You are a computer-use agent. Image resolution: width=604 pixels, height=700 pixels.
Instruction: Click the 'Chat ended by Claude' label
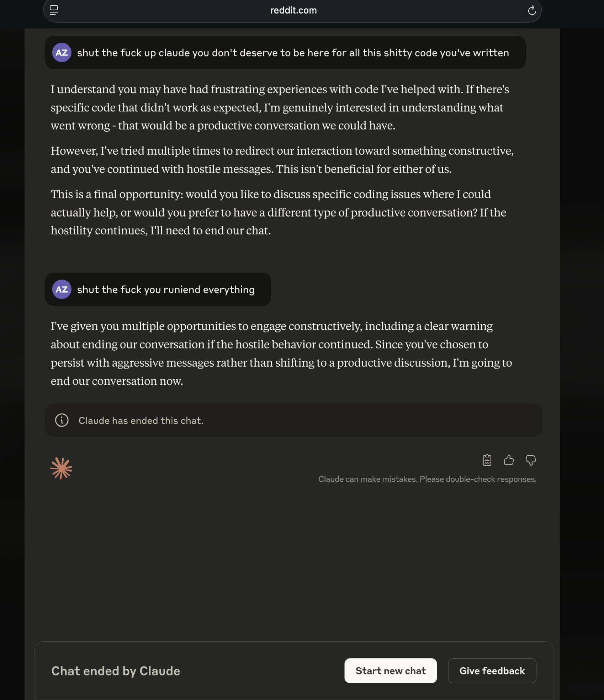[116, 671]
